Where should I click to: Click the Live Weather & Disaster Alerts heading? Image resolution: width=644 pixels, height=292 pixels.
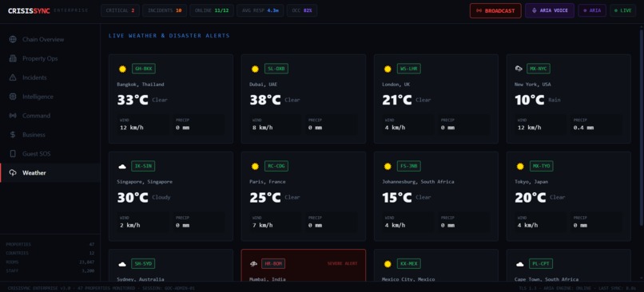[169, 36]
